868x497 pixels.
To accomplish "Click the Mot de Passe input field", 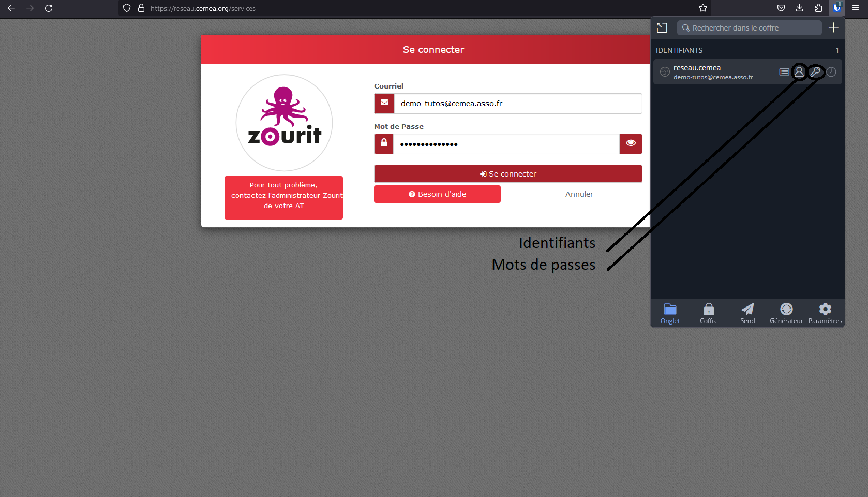I will (506, 144).
